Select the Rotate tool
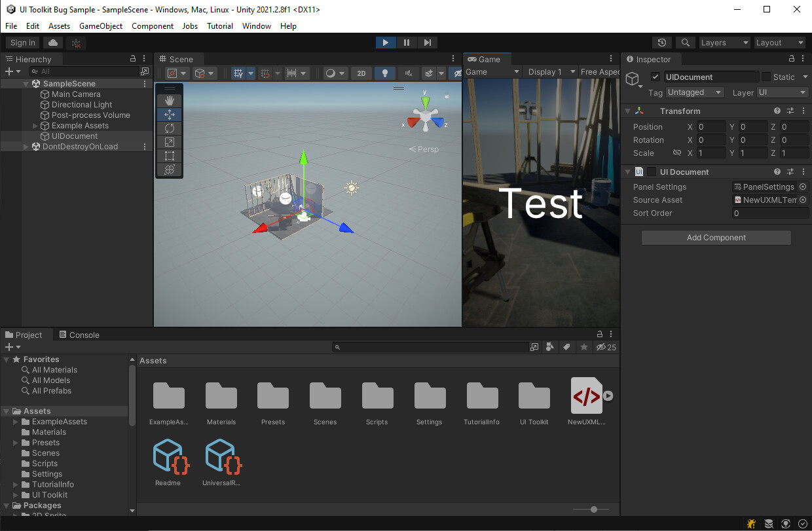812x531 pixels. click(169, 128)
